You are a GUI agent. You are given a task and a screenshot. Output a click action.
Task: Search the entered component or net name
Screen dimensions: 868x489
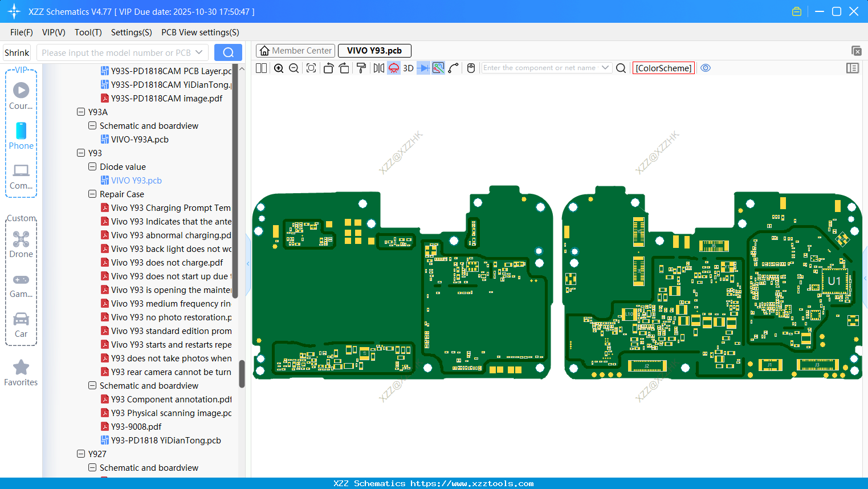621,68
